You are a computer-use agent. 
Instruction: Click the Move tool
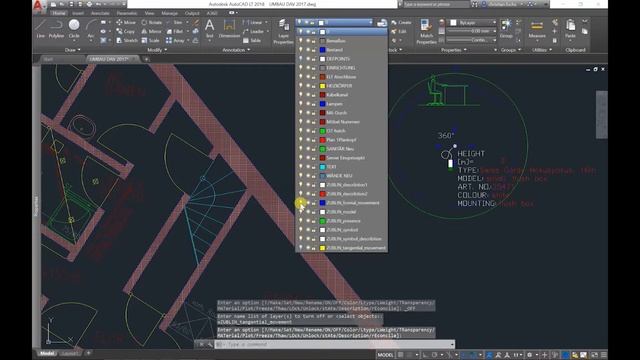pos(126,22)
